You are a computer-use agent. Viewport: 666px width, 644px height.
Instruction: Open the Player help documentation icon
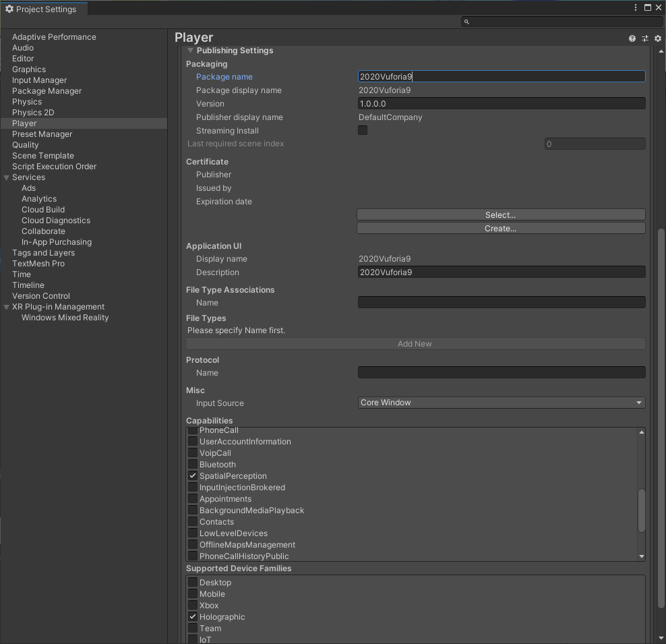point(632,38)
